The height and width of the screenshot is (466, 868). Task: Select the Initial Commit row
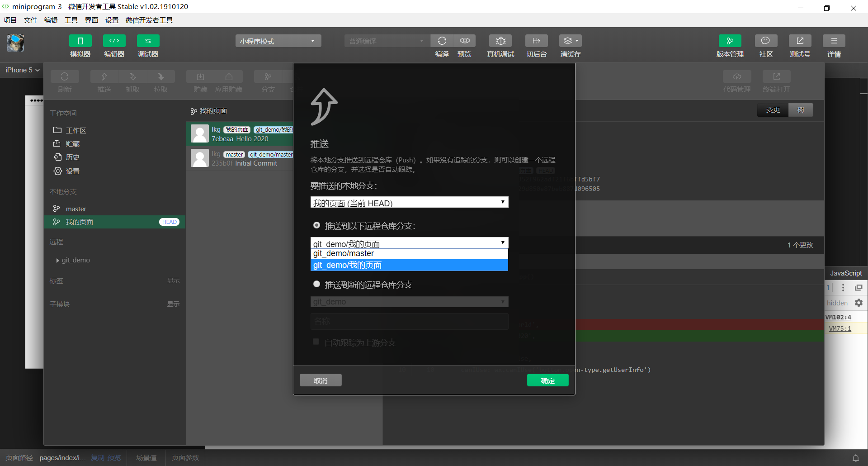tap(240, 158)
